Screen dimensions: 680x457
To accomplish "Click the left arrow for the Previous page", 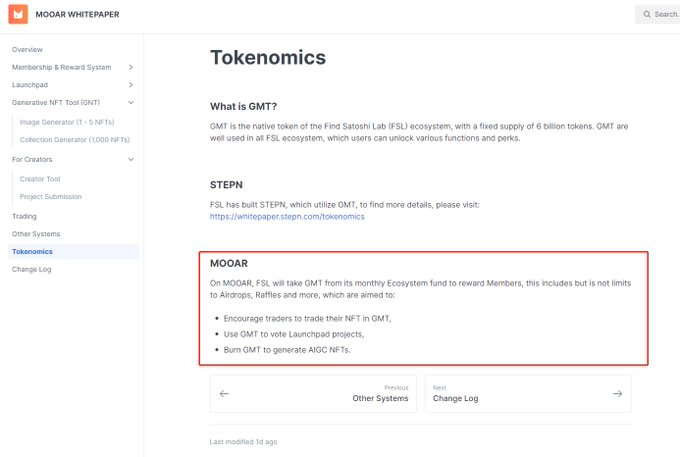I will pyautogui.click(x=224, y=393).
